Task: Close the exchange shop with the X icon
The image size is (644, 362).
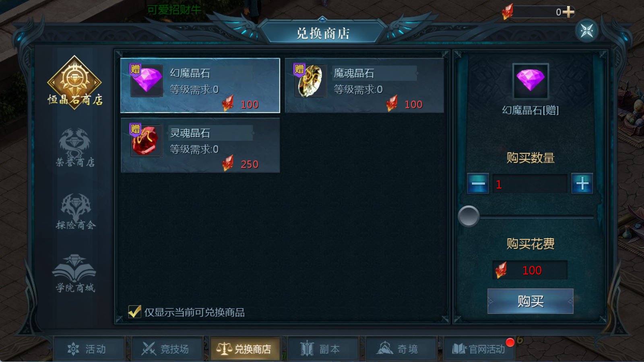Action: pos(586,31)
